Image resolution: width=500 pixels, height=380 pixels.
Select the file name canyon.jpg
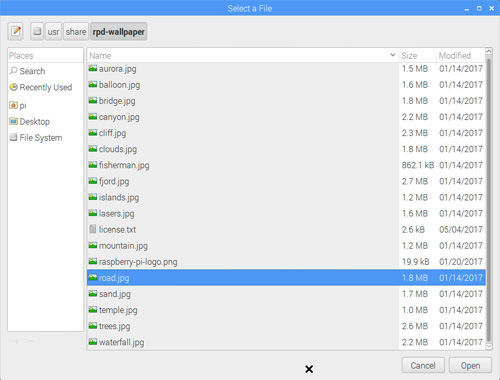[x=119, y=117]
